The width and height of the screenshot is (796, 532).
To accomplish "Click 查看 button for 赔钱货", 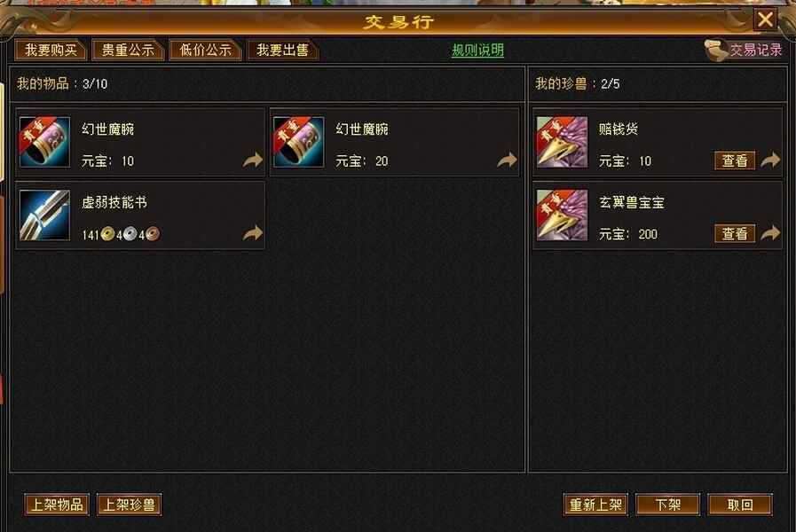I will coord(735,160).
